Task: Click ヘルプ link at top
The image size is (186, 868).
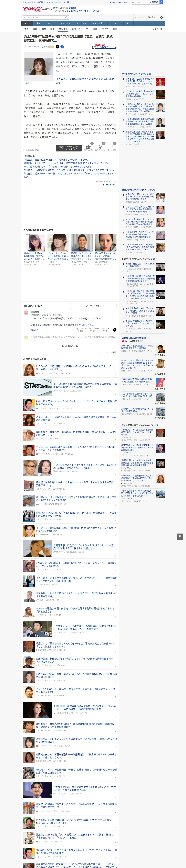Action: tap(127, 2)
